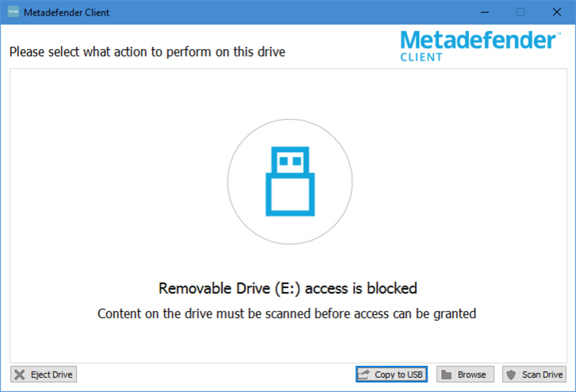Choose the Copy to USB button text
Viewport: 576px width, 392px height.
coord(398,374)
